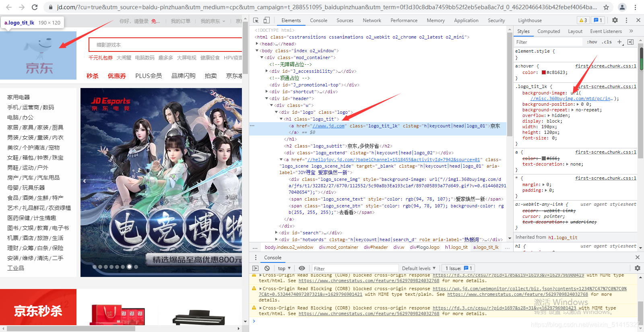
Task: Open DevTools settings gear
Action: pos(615,20)
